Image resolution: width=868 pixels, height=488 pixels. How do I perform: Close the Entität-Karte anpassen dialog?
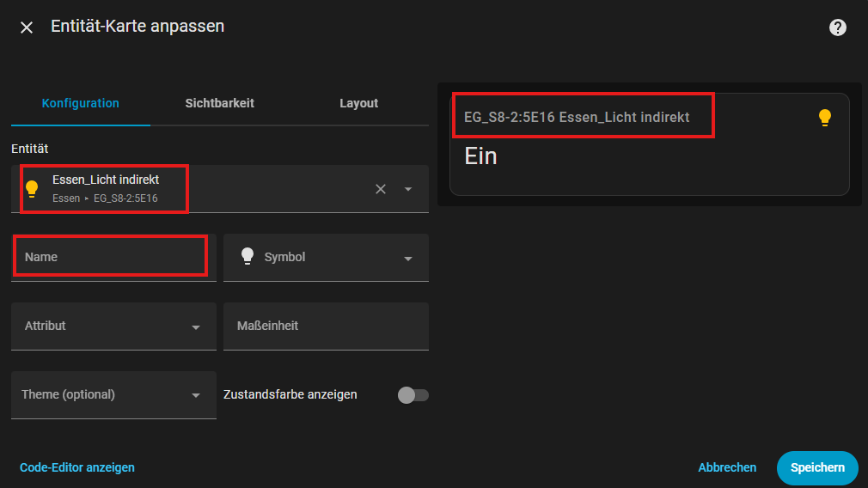click(27, 27)
